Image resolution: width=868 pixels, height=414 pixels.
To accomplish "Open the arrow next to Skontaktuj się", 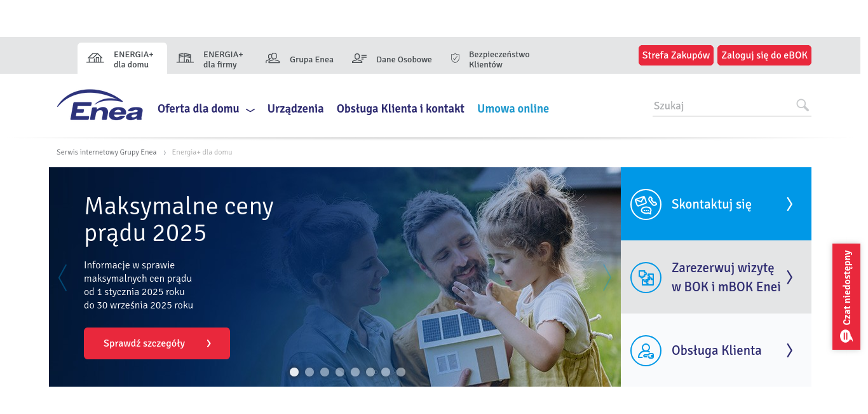I will tap(789, 204).
